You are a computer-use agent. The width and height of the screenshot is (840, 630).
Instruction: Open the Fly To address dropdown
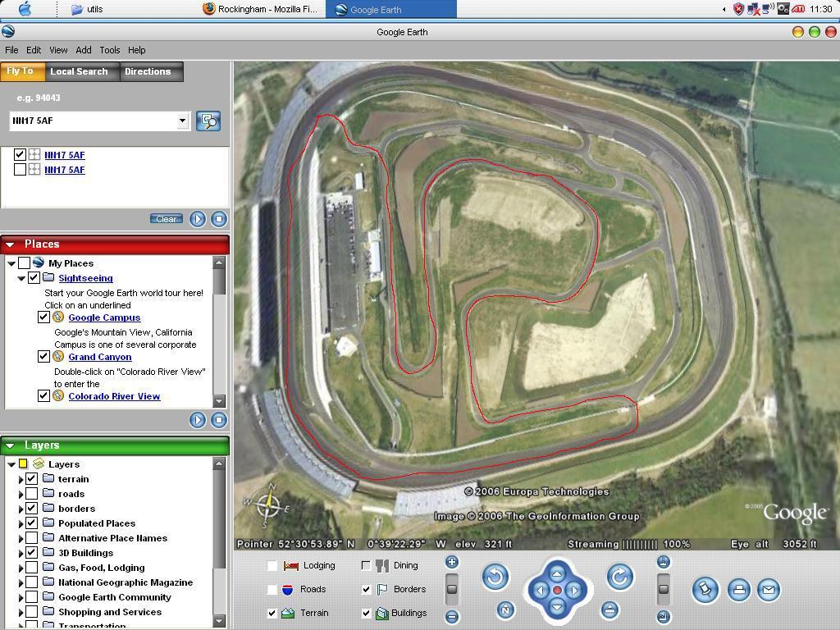(183, 121)
